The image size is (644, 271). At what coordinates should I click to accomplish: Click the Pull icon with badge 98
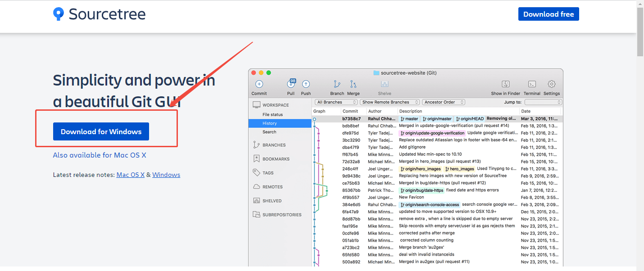(x=291, y=84)
